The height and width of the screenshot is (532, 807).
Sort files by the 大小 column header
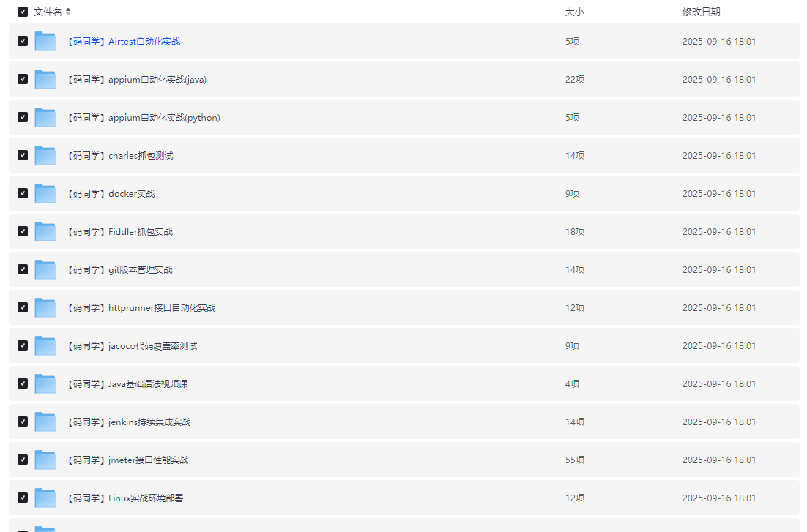(574, 12)
